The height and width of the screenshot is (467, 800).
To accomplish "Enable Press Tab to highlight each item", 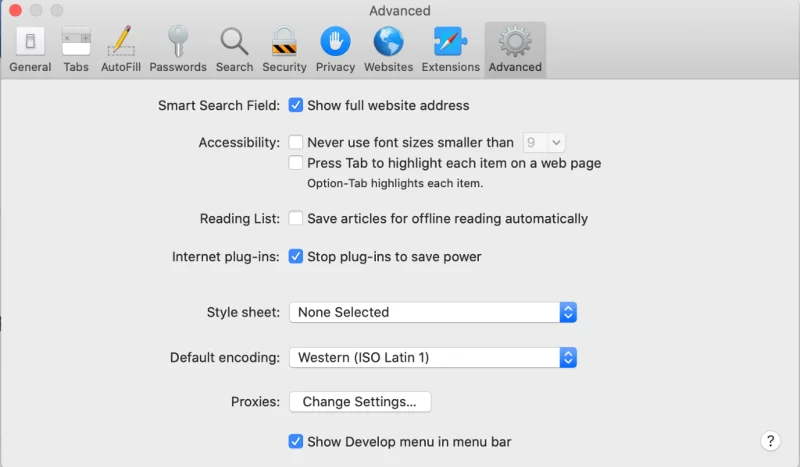I will (x=295, y=163).
